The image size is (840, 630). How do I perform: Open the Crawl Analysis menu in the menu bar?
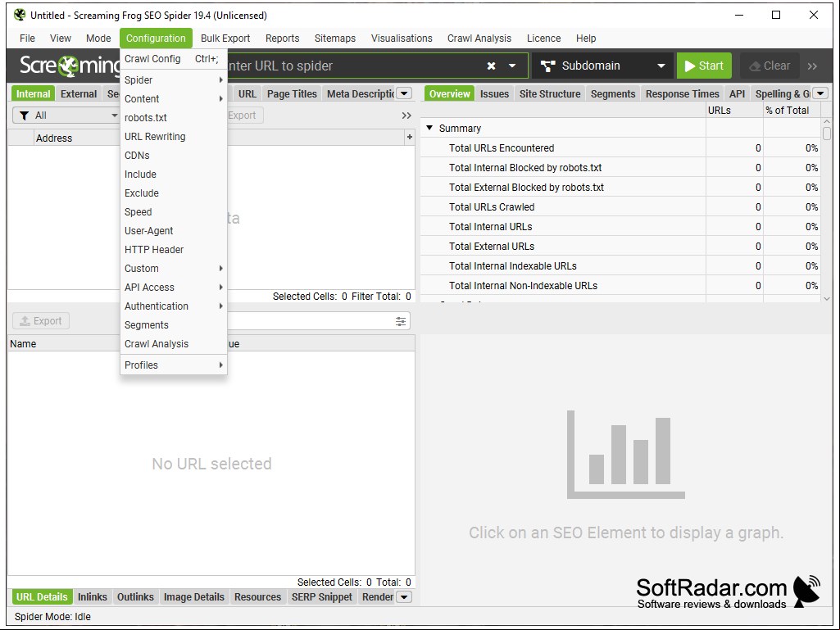(479, 38)
